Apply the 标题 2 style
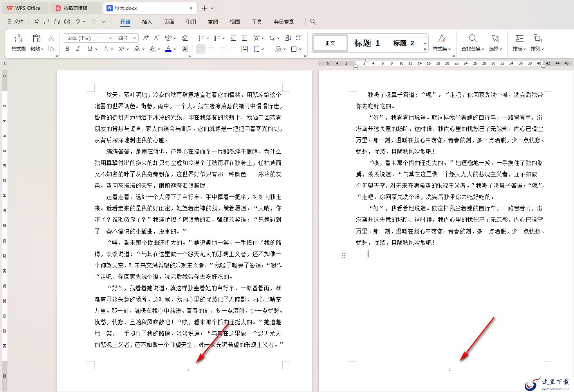The width and height of the screenshot is (574, 392). pos(404,43)
